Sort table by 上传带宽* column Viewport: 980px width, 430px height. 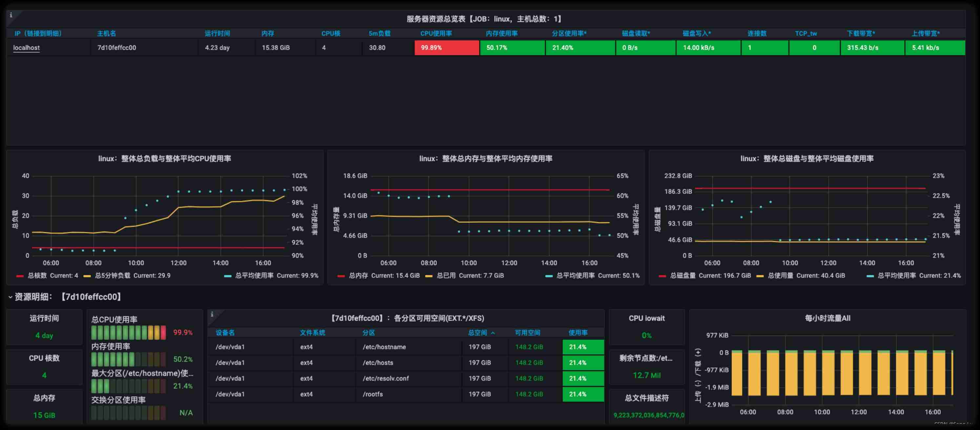click(x=925, y=33)
